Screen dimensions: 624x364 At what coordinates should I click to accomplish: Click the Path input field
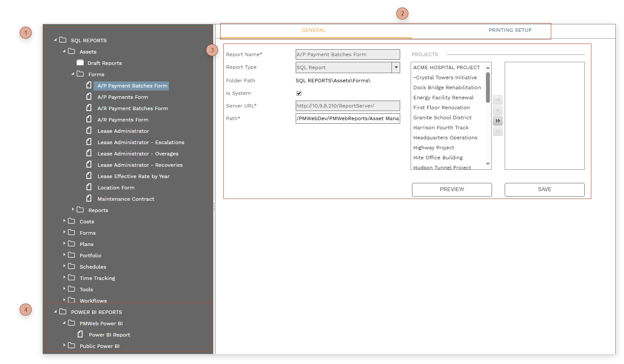click(x=347, y=118)
